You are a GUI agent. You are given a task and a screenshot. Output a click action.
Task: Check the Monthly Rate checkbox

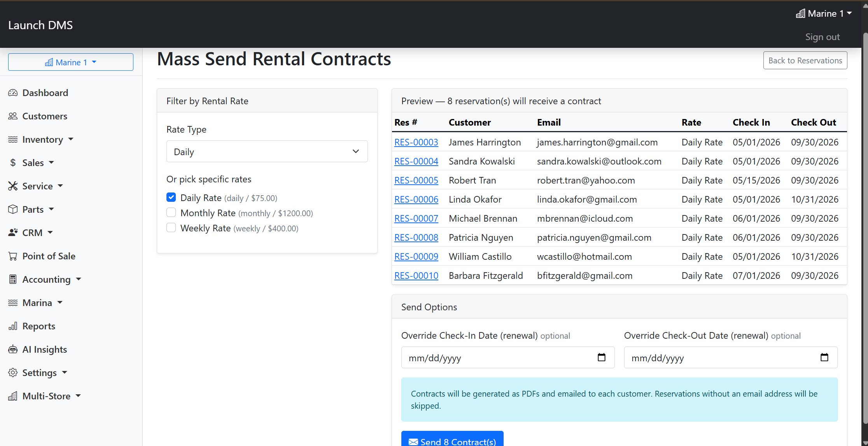pos(171,212)
